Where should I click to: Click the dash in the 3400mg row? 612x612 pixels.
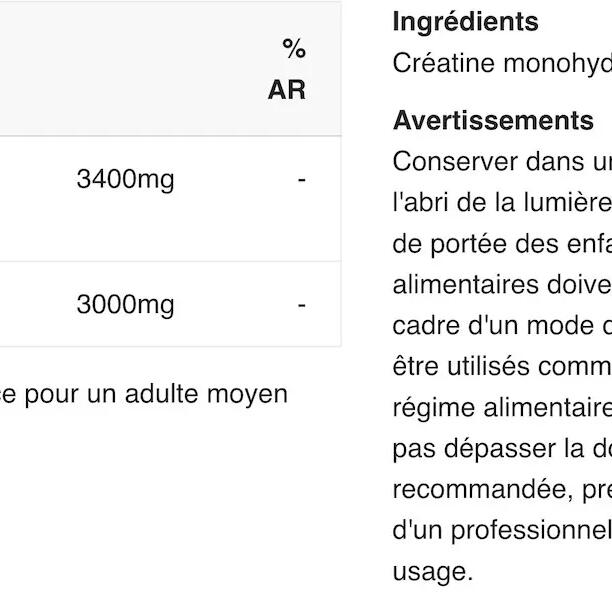[301, 180]
